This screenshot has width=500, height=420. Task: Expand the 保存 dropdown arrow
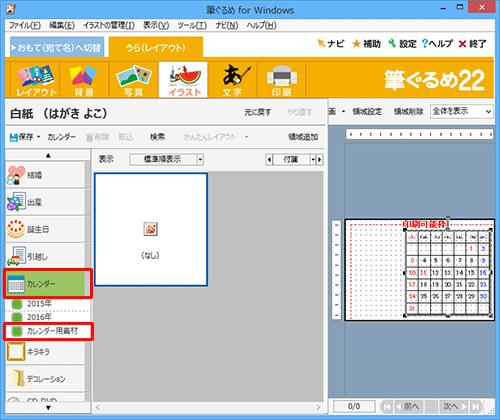[x=38, y=137]
